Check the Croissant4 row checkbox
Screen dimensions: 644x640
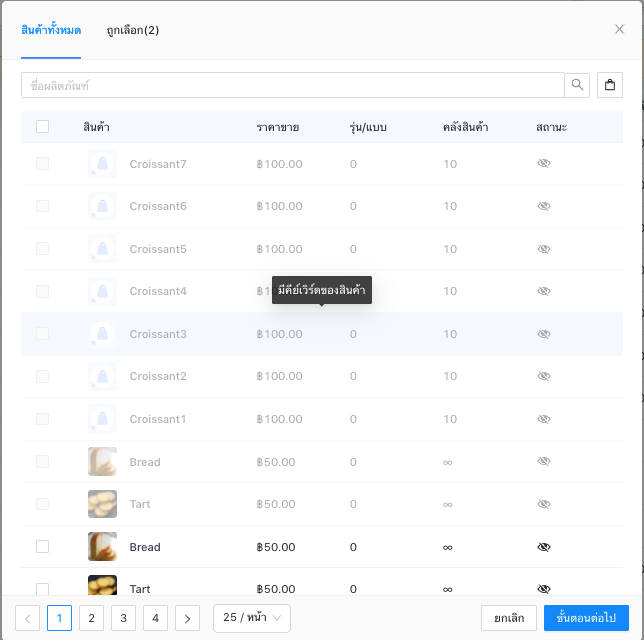click(42, 291)
